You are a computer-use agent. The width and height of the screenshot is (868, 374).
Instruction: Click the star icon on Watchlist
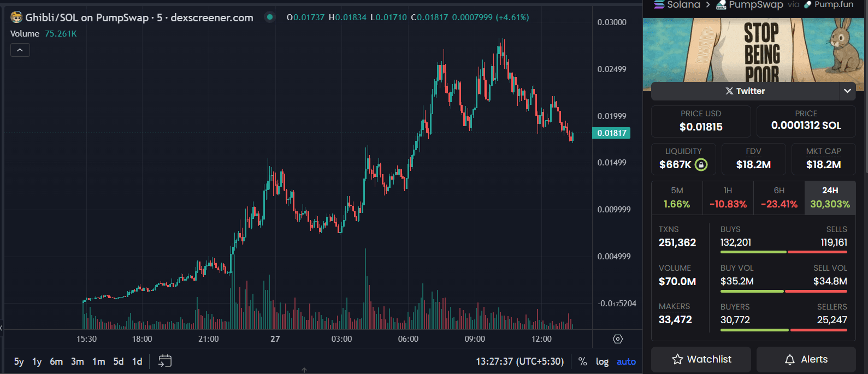pos(677,359)
